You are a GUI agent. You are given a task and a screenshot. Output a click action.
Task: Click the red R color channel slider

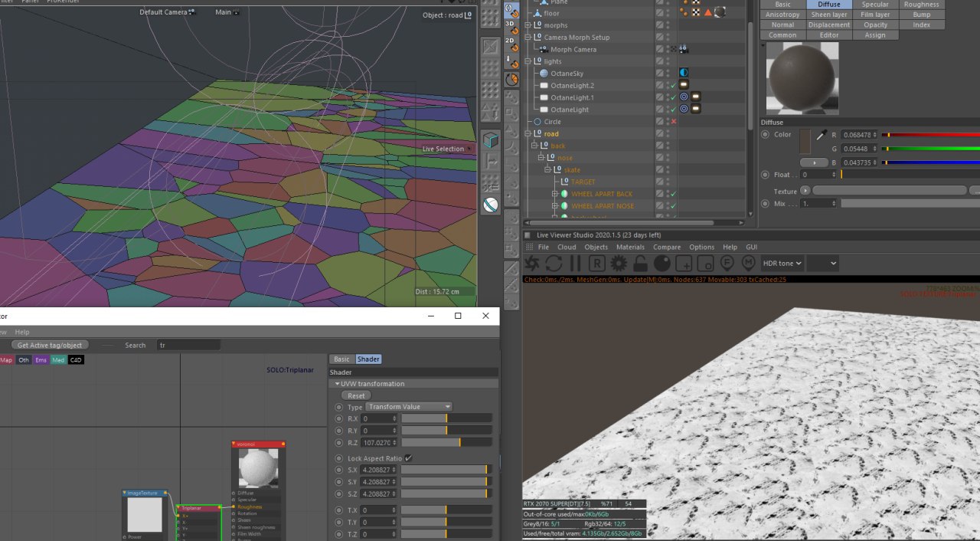[930, 135]
